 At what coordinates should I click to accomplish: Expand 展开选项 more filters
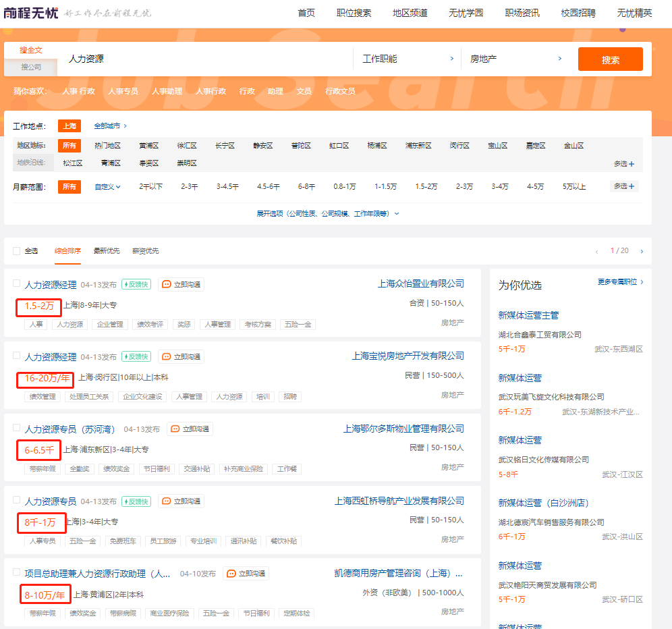point(328,213)
